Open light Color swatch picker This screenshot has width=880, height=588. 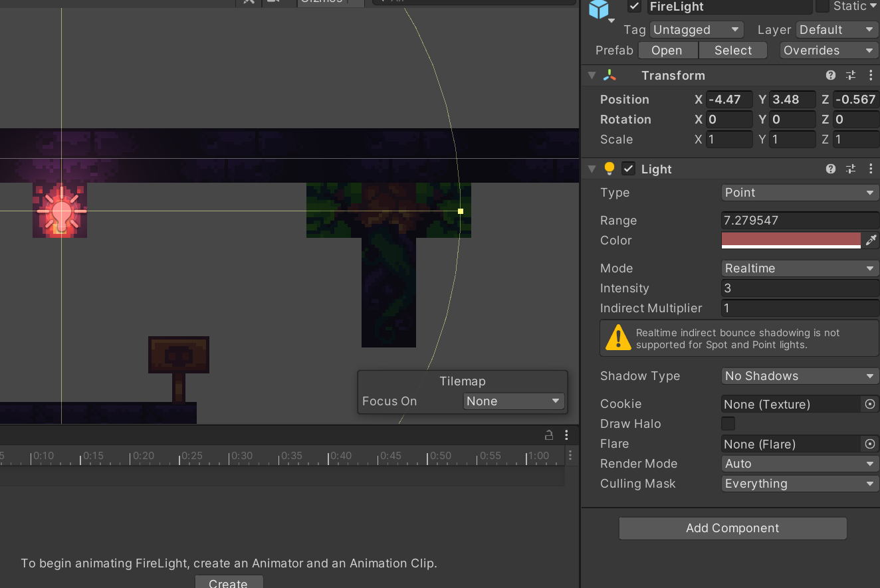click(791, 241)
